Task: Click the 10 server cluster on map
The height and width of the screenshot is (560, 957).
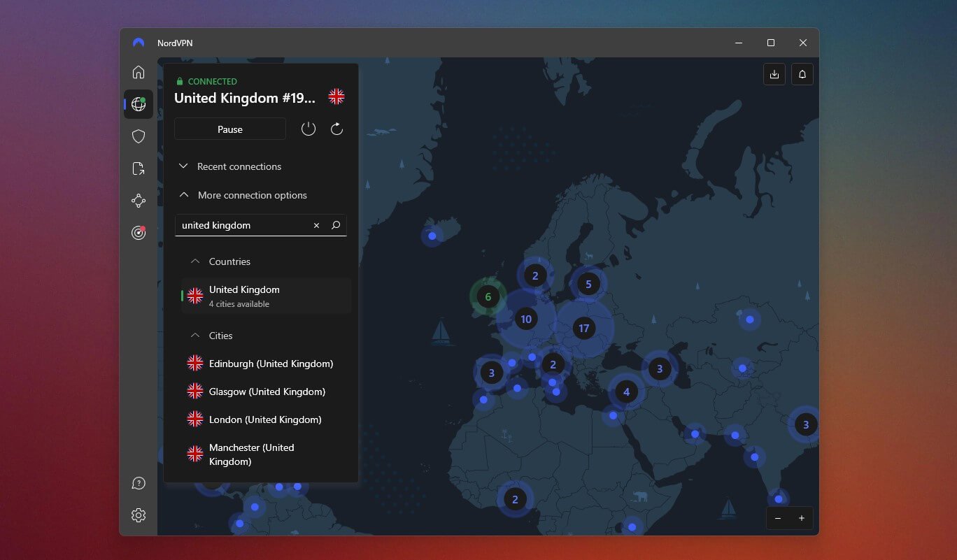Action: pyautogui.click(x=526, y=319)
